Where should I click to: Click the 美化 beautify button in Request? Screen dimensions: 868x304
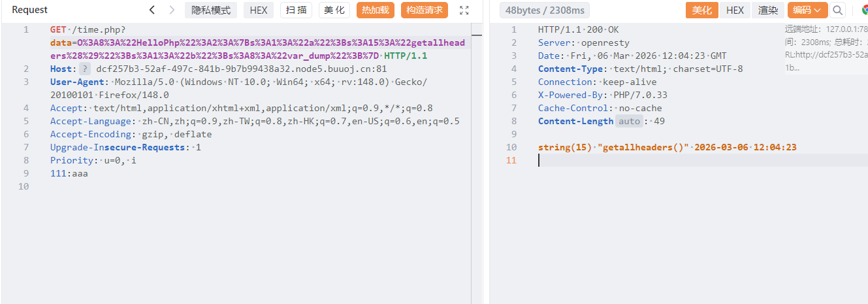[x=334, y=10]
